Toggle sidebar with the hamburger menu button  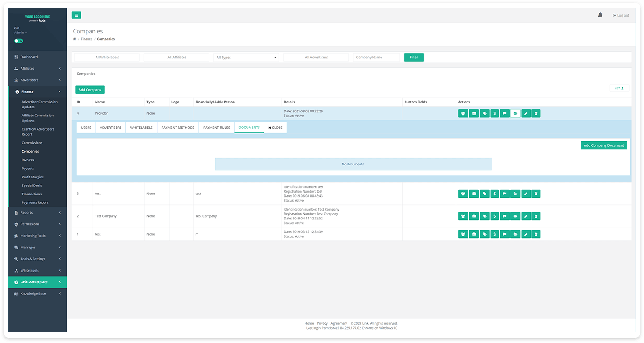coord(76,15)
